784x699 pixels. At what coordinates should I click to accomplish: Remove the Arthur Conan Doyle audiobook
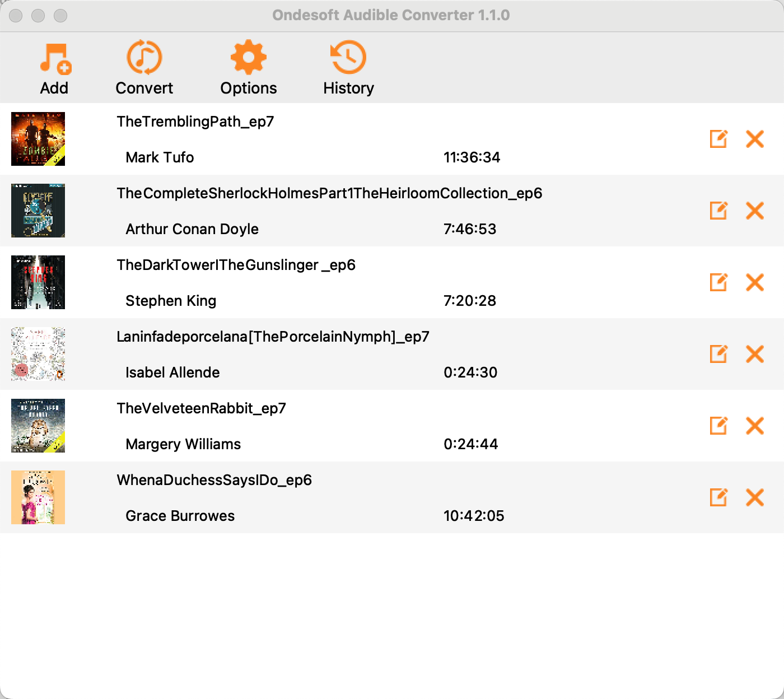tap(755, 211)
